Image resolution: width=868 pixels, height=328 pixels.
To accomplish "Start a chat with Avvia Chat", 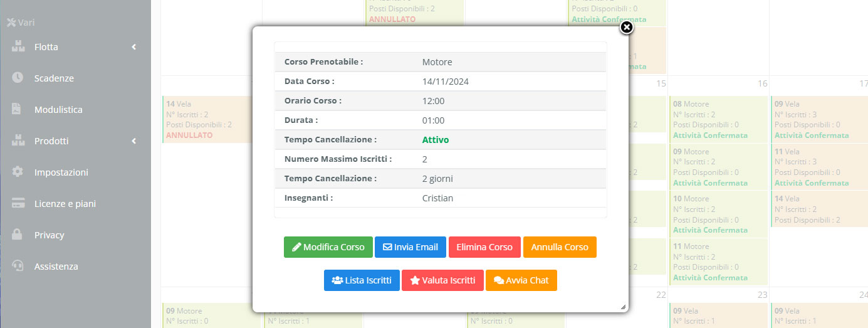I will pos(521,280).
